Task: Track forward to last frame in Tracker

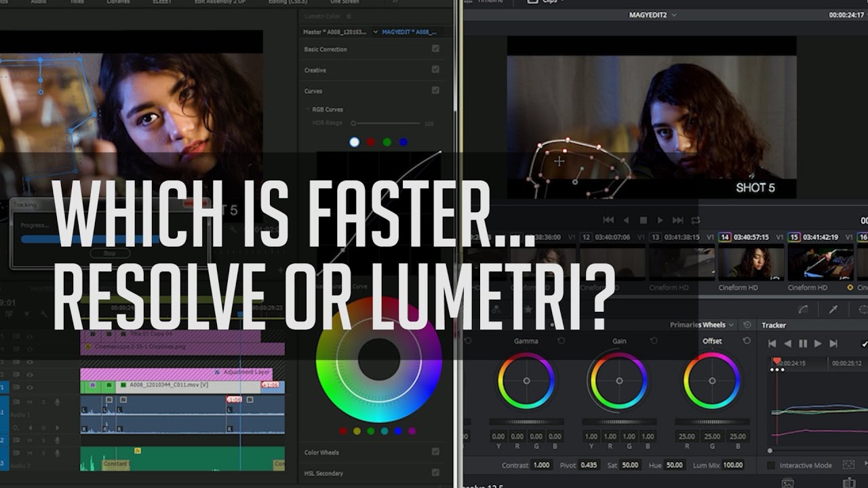Action: [833, 344]
